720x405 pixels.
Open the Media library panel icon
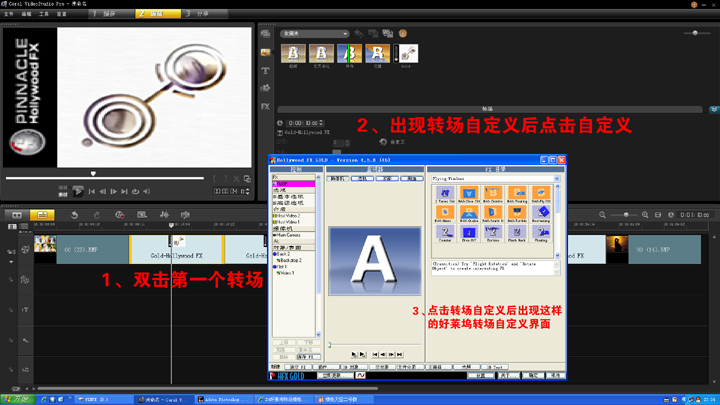click(265, 34)
